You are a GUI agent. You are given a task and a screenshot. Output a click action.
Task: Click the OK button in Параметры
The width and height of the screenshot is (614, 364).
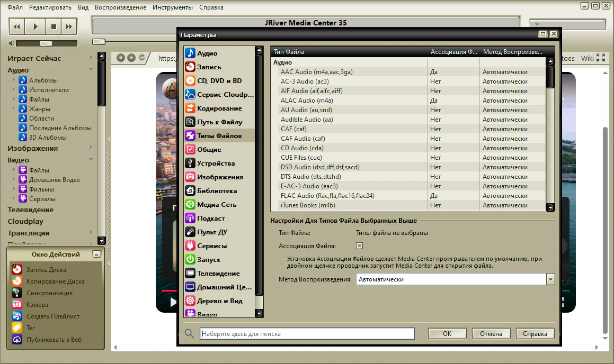pos(447,334)
